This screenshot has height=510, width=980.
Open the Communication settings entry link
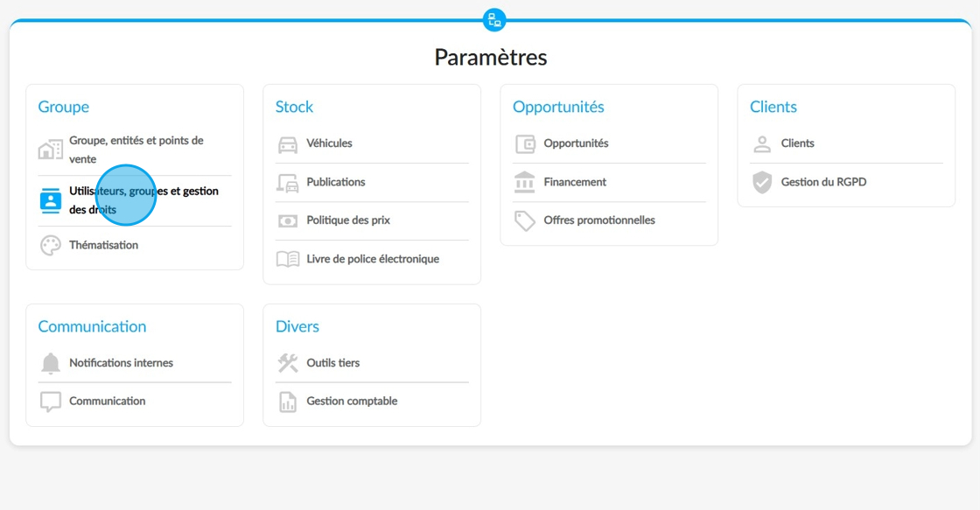pyautogui.click(x=108, y=402)
